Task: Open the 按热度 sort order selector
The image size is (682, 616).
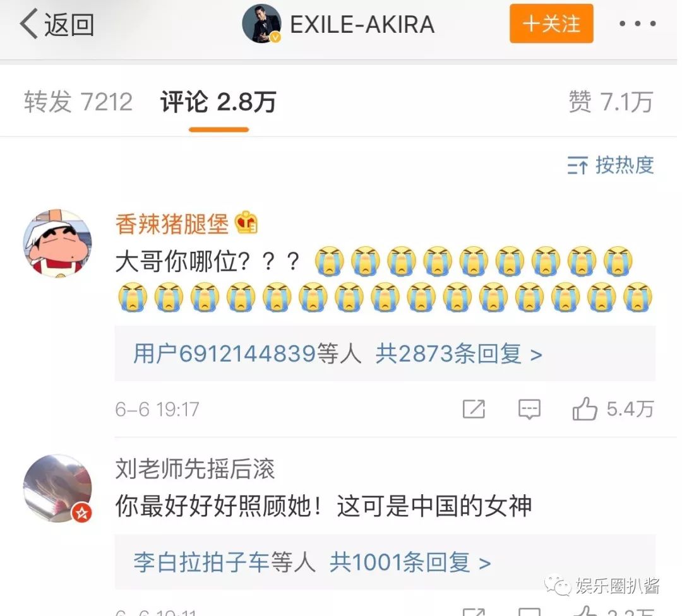Action: tap(611, 165)
